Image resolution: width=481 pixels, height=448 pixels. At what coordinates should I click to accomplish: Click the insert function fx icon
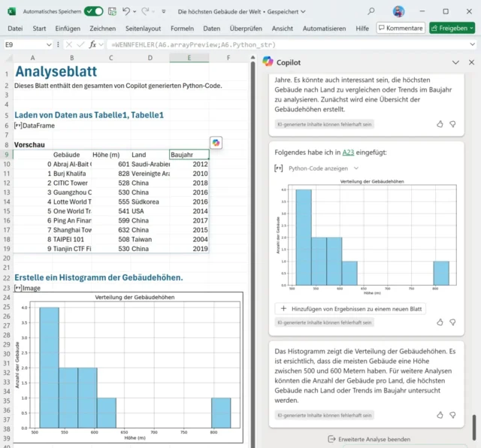[x=92, y=44]
